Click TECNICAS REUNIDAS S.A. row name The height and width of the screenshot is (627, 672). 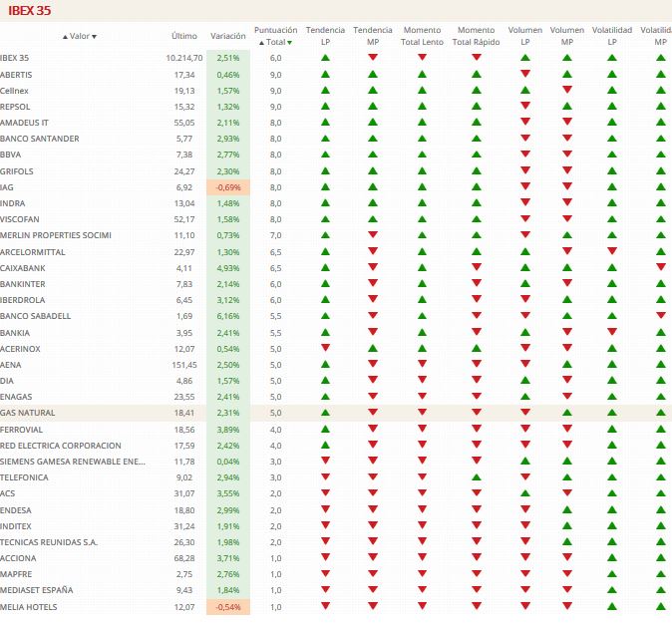pos(49,542)
